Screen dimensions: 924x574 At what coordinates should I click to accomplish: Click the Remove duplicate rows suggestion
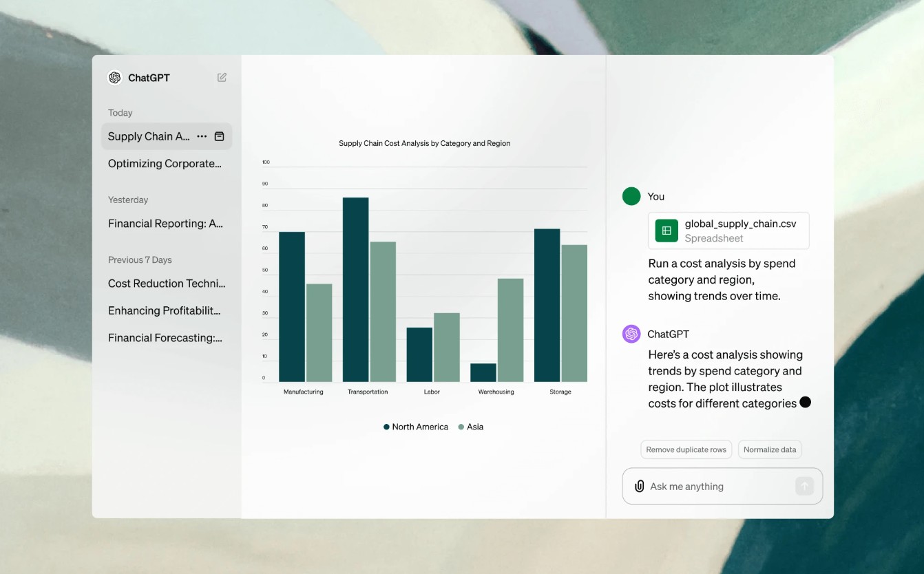[x=686, y=449]
